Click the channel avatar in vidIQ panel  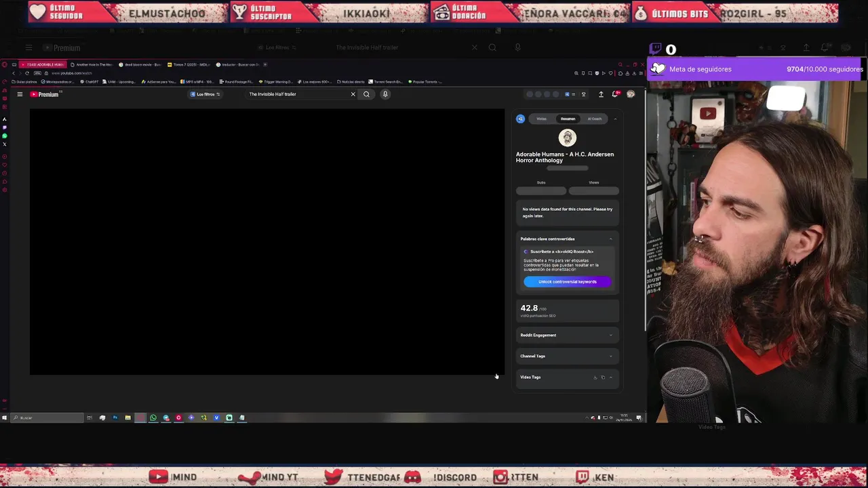tap(568, 138)
